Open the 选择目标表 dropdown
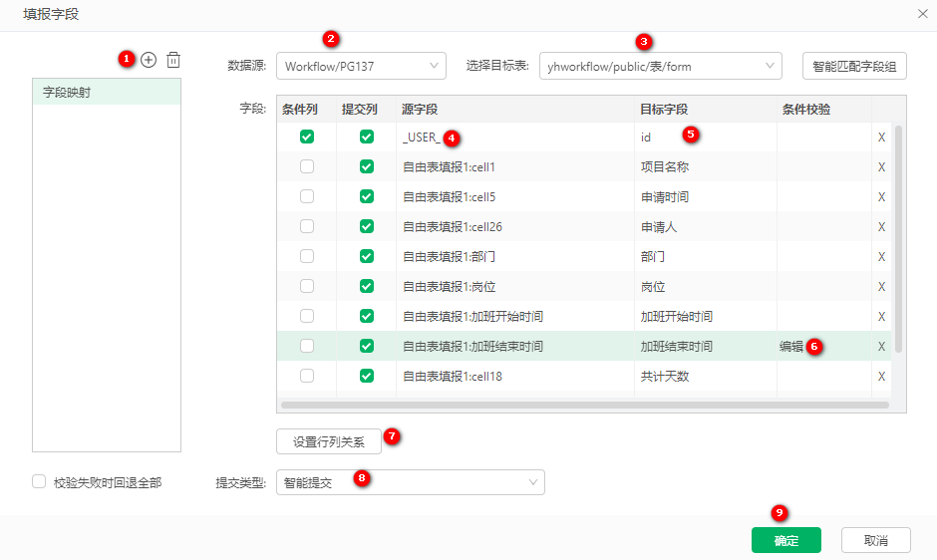 click(x=660, y=66)
